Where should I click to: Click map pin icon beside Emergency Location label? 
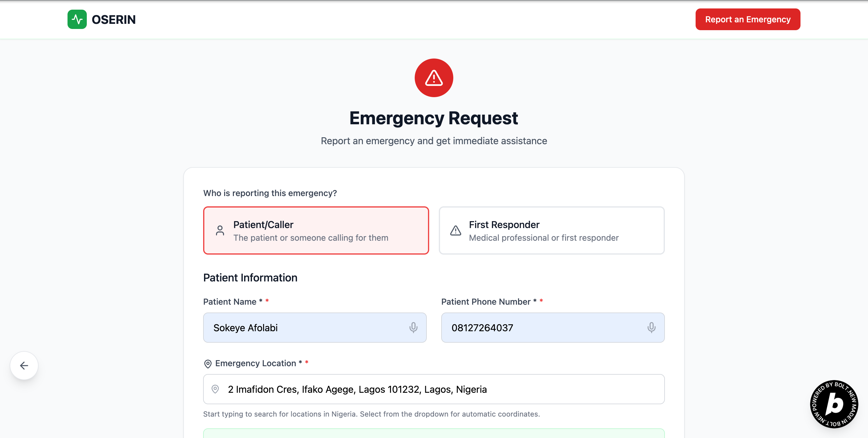click(x=208, y=363)
